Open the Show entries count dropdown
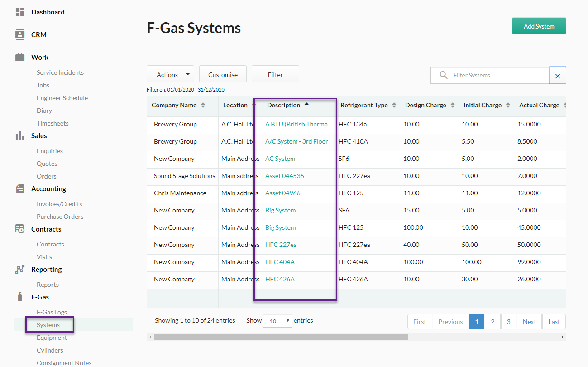 coord(277,321)
